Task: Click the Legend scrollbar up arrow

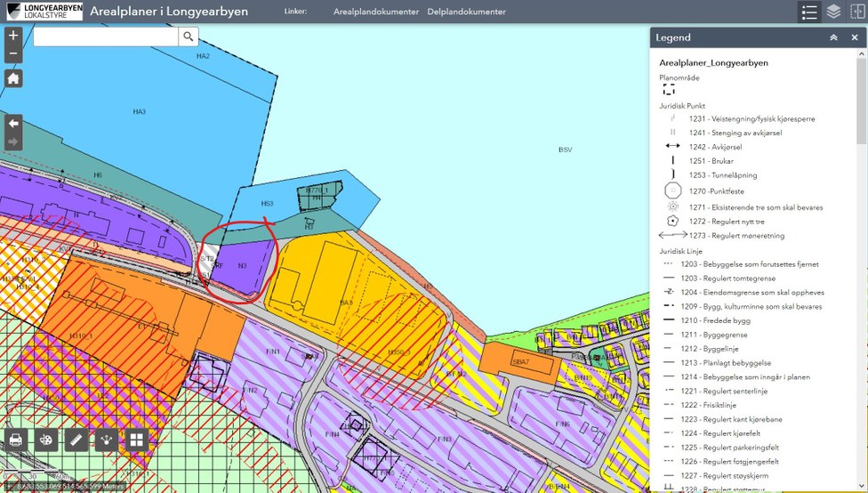Action: 862,54
